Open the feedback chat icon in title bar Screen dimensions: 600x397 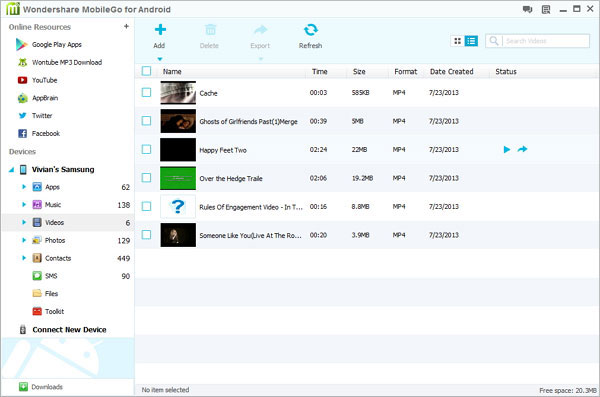point(527,10)
